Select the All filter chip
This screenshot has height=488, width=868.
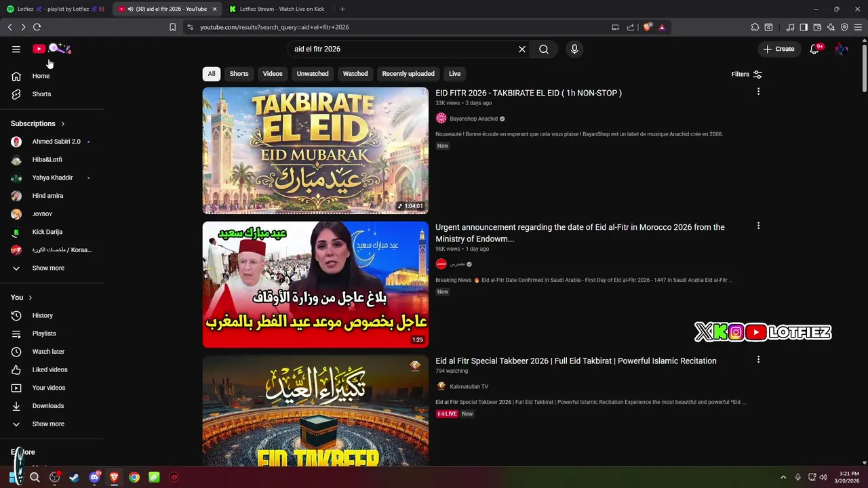[212, 74]
